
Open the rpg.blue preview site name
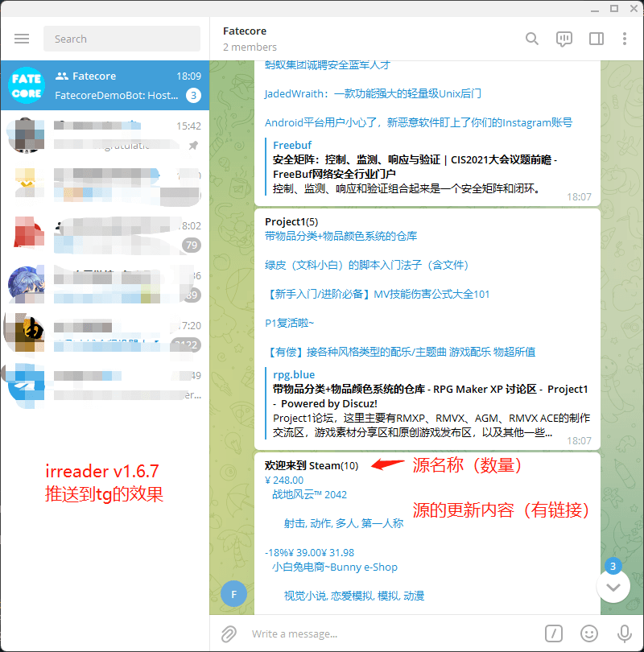pyautogui.click(x=294, y=374)
